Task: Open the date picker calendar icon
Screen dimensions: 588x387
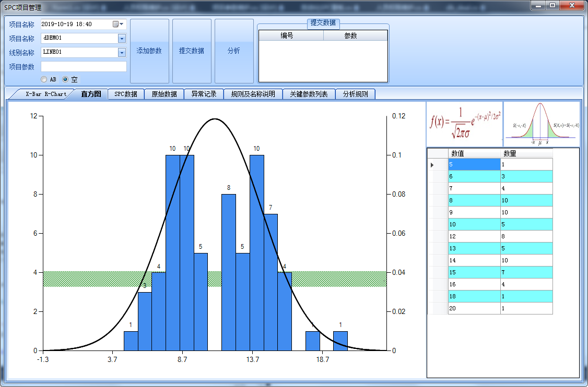Action: click(115, 24)
